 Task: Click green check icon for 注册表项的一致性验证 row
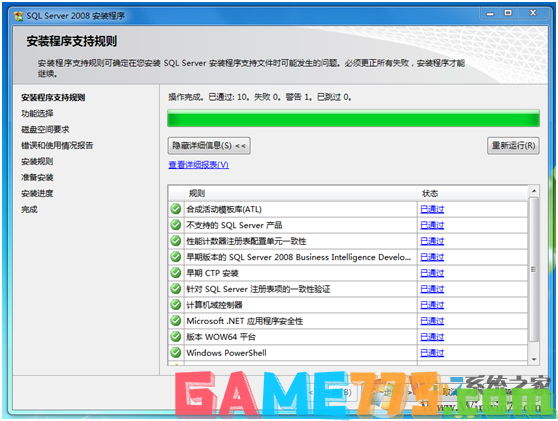point(175,289)
